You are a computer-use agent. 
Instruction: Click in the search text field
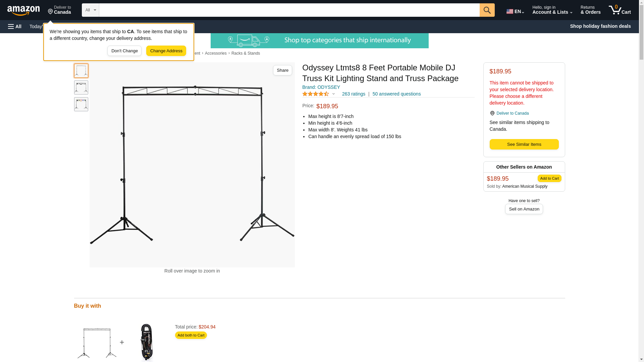[289, 10]
